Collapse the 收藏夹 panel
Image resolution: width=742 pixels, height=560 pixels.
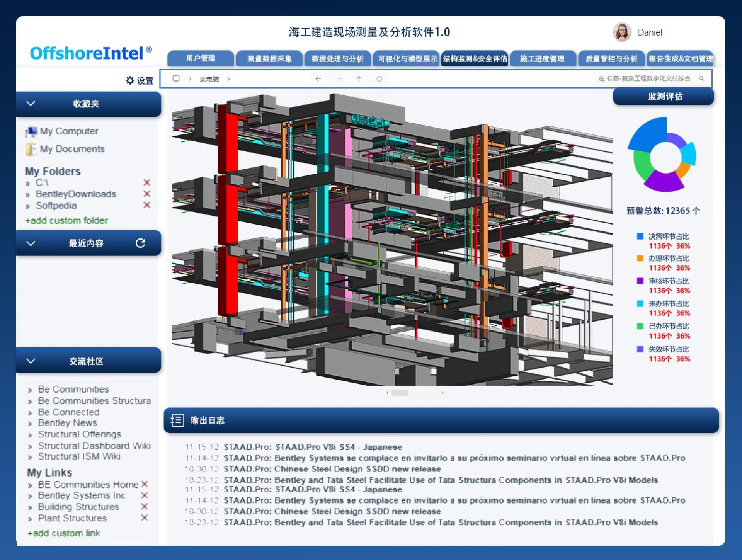pyautogui.click(x=31, y=104)
